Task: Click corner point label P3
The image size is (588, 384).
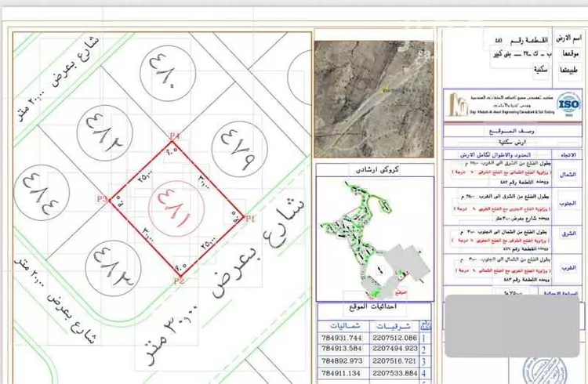Action: point(102,199)
